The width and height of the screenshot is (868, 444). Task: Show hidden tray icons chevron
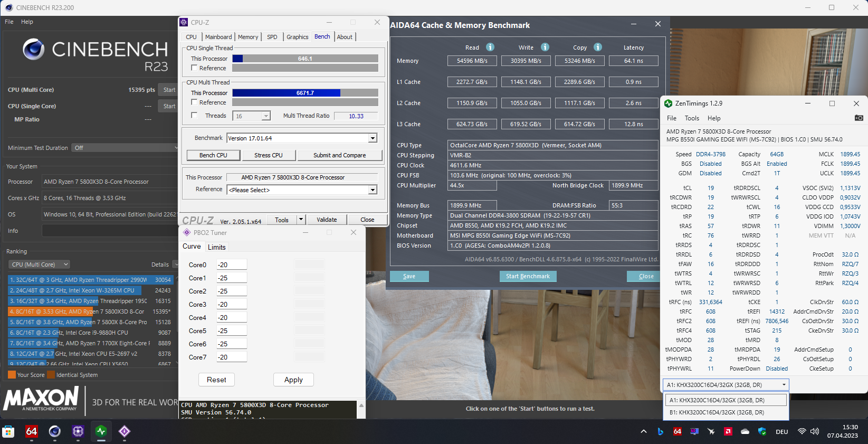(x=644, y=431)
